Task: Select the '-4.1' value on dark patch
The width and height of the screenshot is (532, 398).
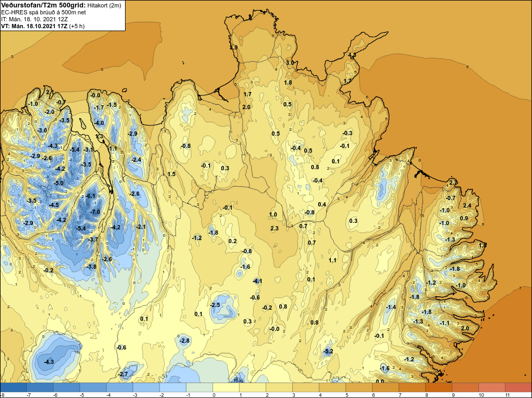Action: coord(257,281)
